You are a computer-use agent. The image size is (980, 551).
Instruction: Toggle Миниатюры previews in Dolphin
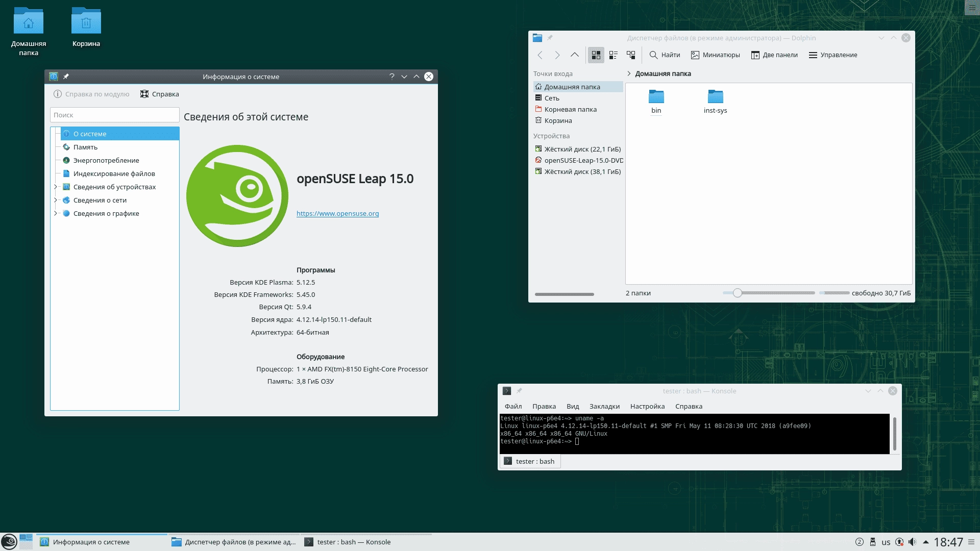pos(715,55)
